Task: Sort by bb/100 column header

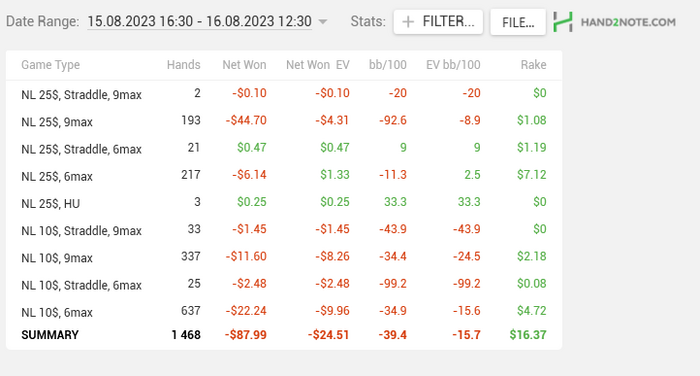Action: tap(388, 65)
